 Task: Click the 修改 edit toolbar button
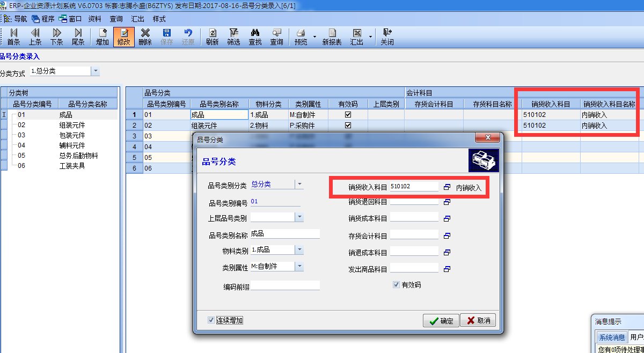124,36
